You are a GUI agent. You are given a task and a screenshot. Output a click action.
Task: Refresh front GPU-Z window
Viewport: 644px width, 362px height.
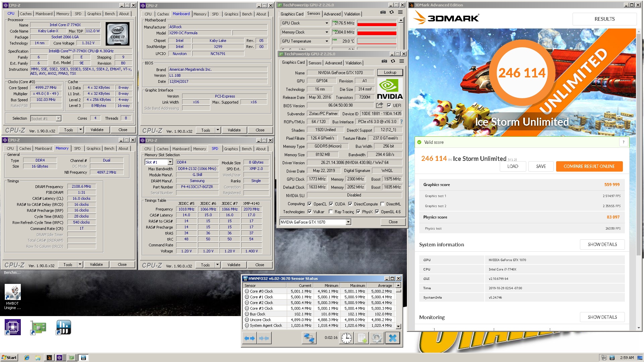pos(393,61)
